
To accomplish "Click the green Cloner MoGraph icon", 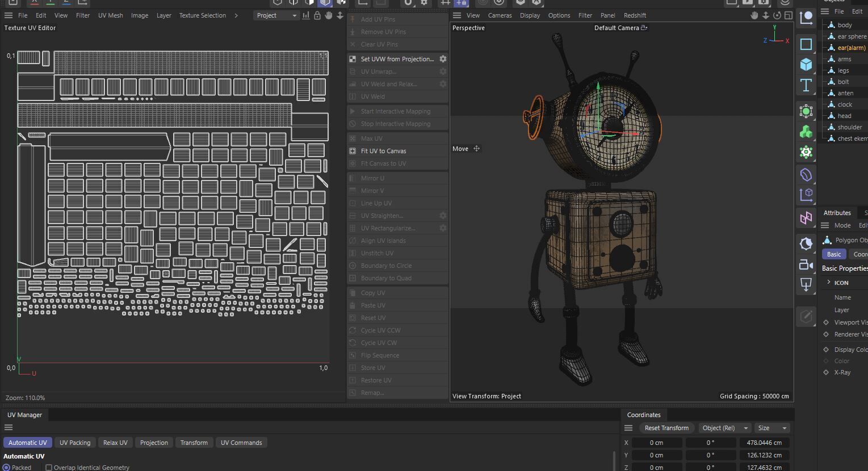I will pyautogui.click(x=806, y=132).
